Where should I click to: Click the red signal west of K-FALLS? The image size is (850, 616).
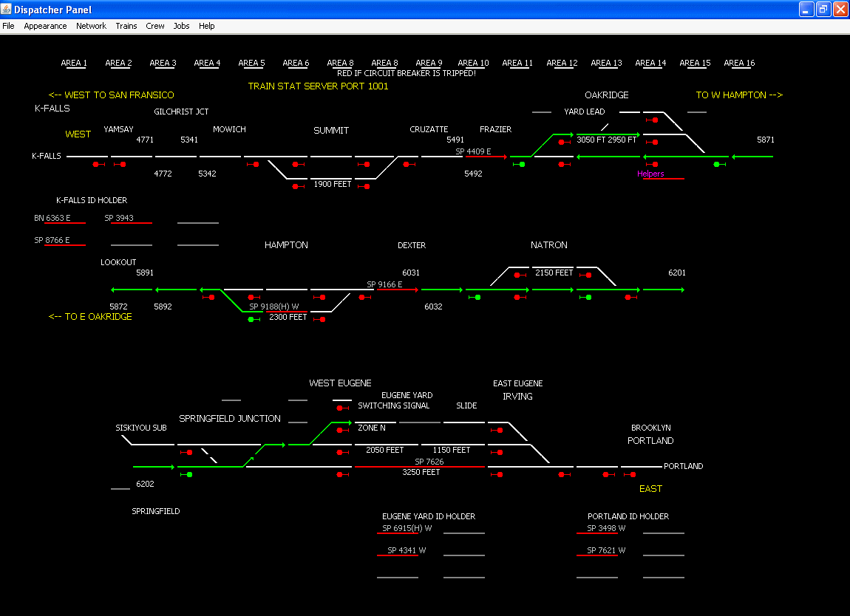pyautogui.click(x=98, y=164)
